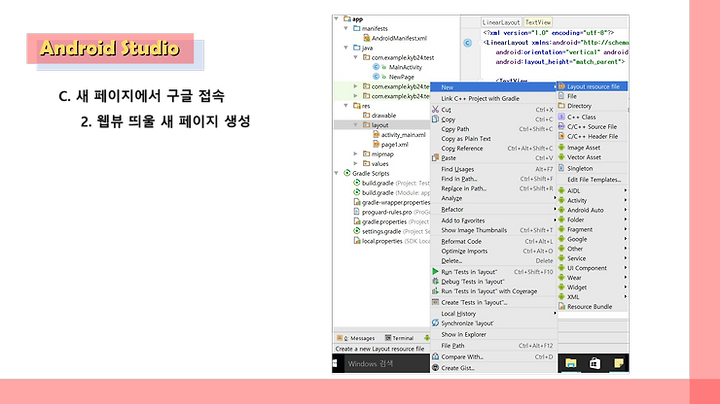Choose New in the context menu
This screenshot has height=404, width=720.
click(x=494, y=87)
